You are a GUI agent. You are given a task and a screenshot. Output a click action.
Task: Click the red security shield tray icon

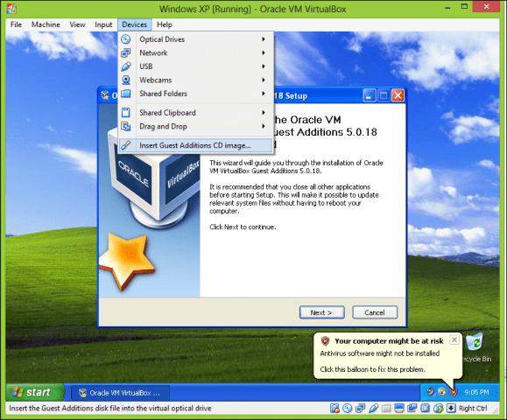tap(454, 392)
